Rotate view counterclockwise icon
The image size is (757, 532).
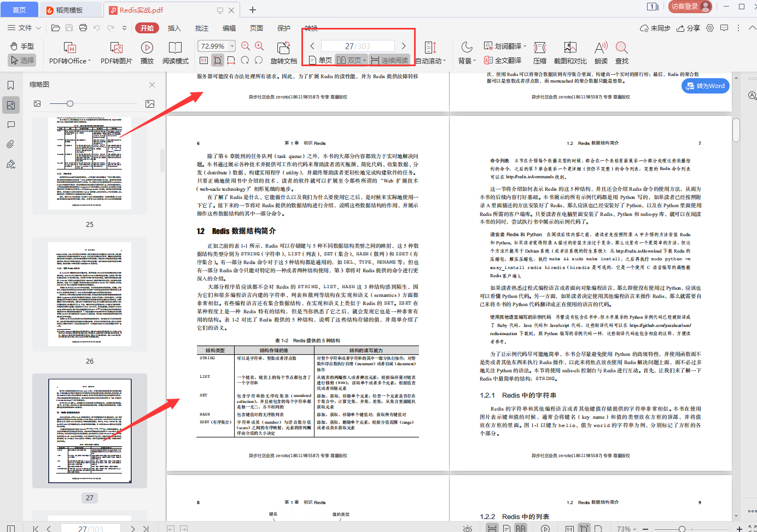pyautogui.click(x=259, y=60)
